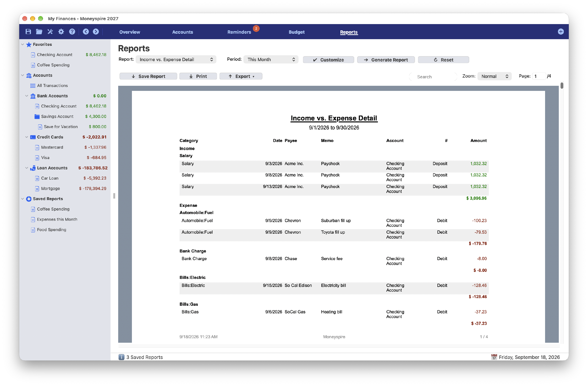Click the Save file icon in toolbar
This screenshot has width=588, height=386.
coord(28,32)
